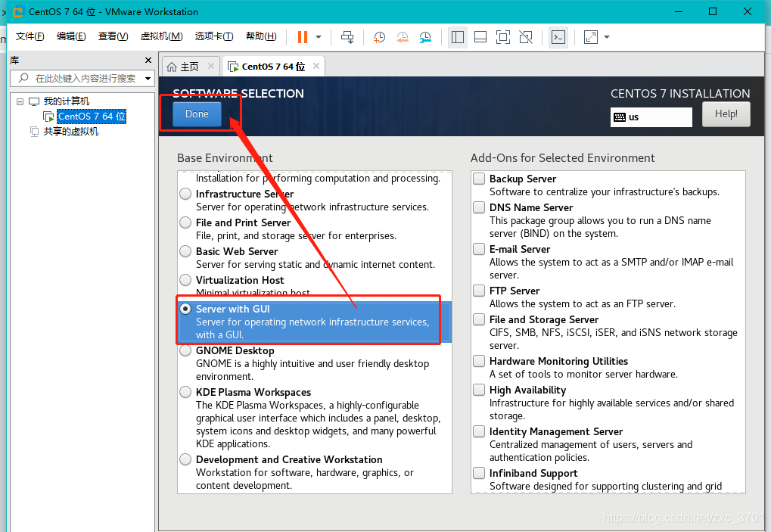The height and width of the screenshot is (532, 771).
Task: Select GNOME Desktop radio button
Action: pyautogui.click(x=185, y=350)
